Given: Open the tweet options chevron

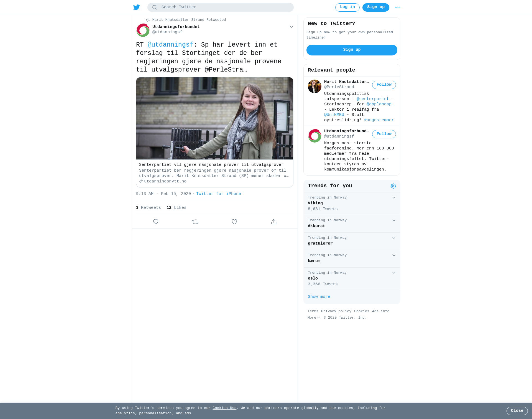Looking at the screenshot, I should click(291, 27).
